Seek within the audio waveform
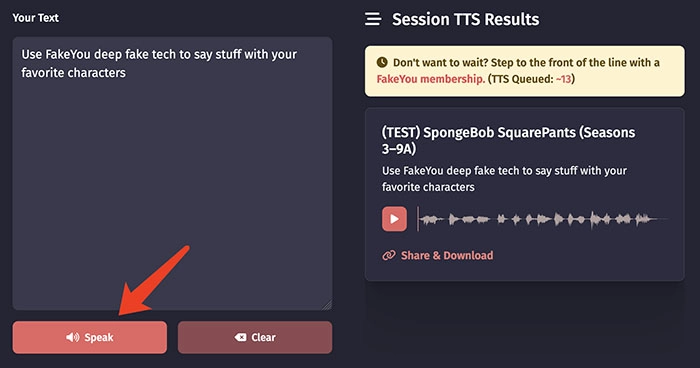The height and width of the screenshot is (368, 700). click(542, 219)
